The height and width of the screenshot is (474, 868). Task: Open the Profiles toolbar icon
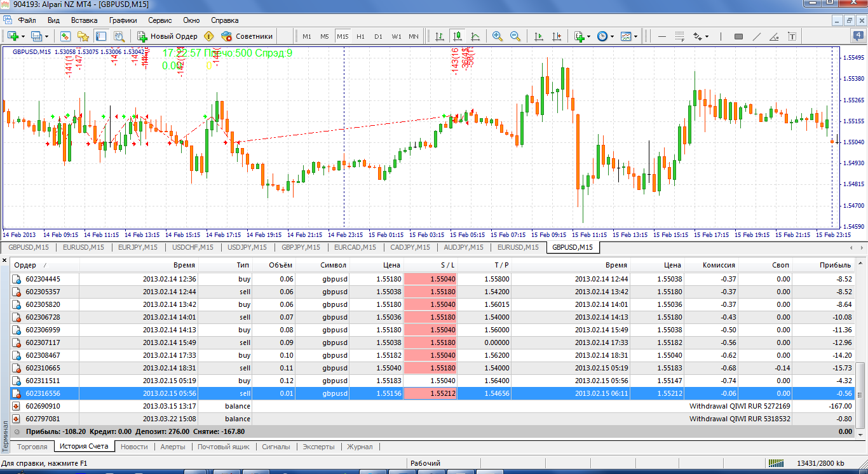(x=36, y=36)
